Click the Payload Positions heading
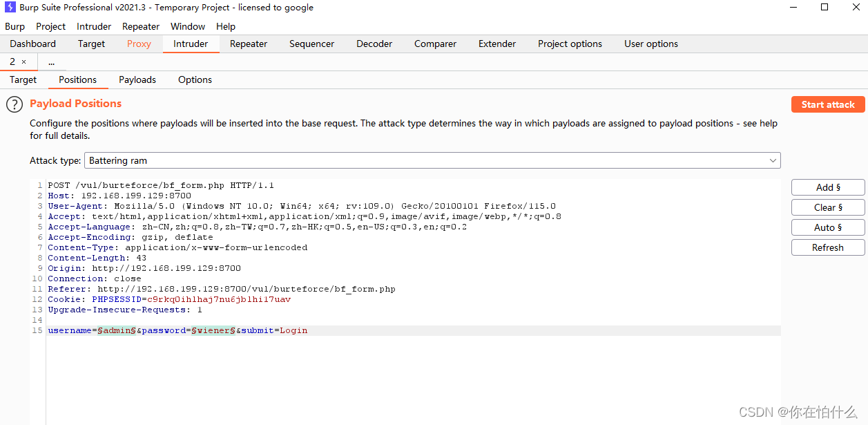The image size is (868, 425). tap(75, 104)
